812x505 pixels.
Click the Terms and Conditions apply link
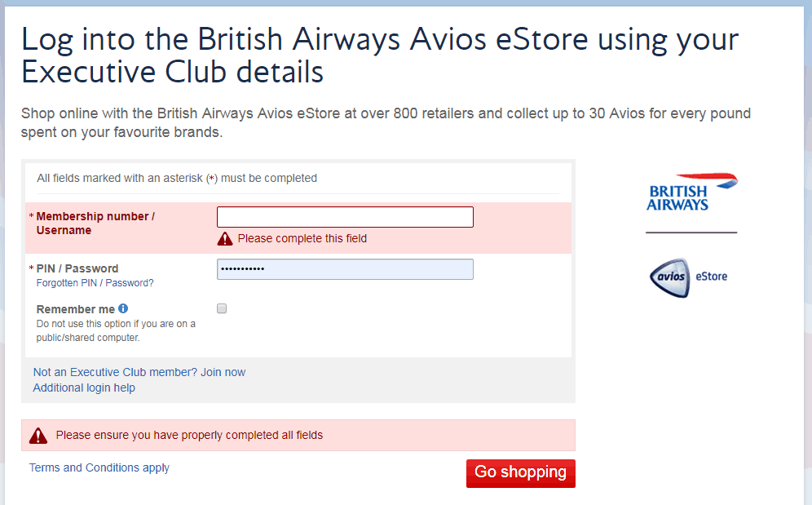[x=99, y=467]
